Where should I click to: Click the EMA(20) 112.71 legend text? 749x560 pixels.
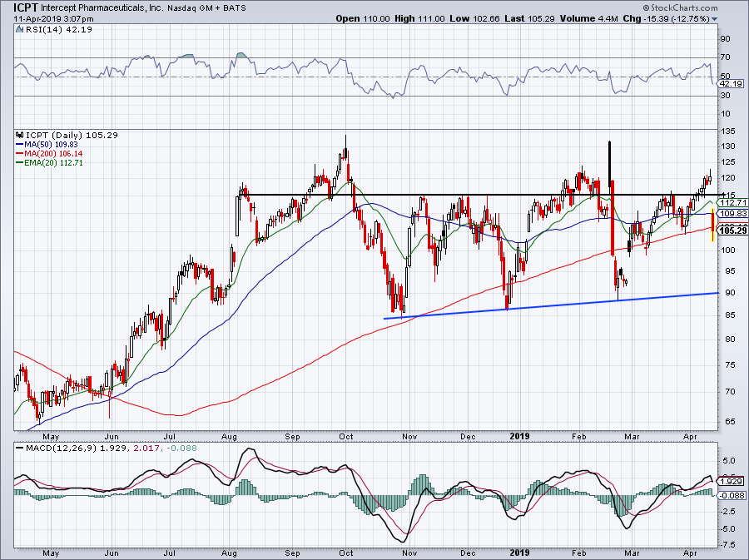[x=53, y=162]
